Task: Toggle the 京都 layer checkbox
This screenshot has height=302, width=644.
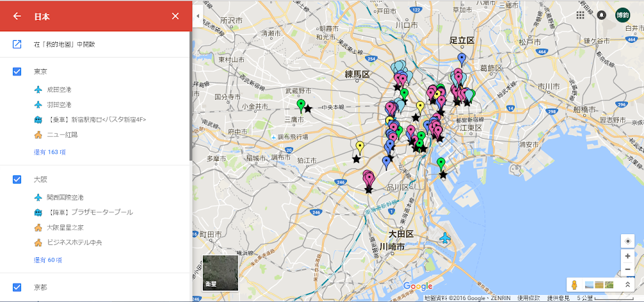Action: click(17, 287)
